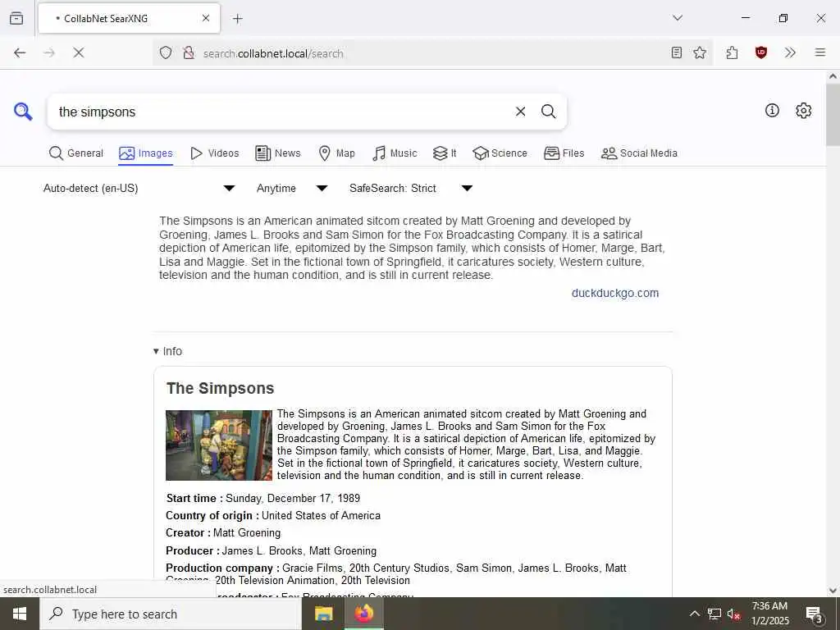Open the Files category tab

pos(564,153)
